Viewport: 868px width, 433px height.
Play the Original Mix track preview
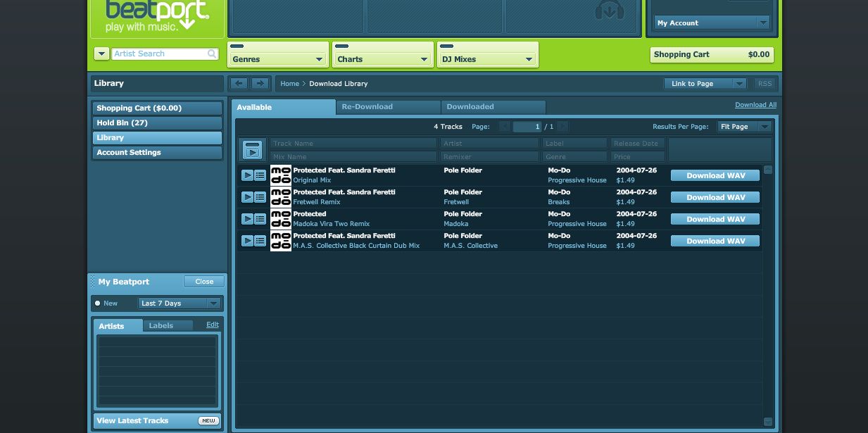pos(247,175)
